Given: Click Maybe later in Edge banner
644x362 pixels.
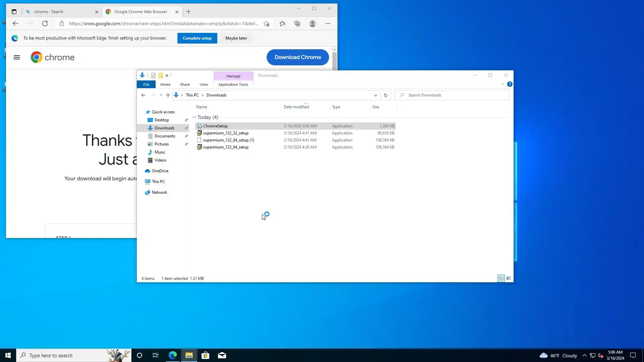Looking at the screenshot, I should point(236,38).
